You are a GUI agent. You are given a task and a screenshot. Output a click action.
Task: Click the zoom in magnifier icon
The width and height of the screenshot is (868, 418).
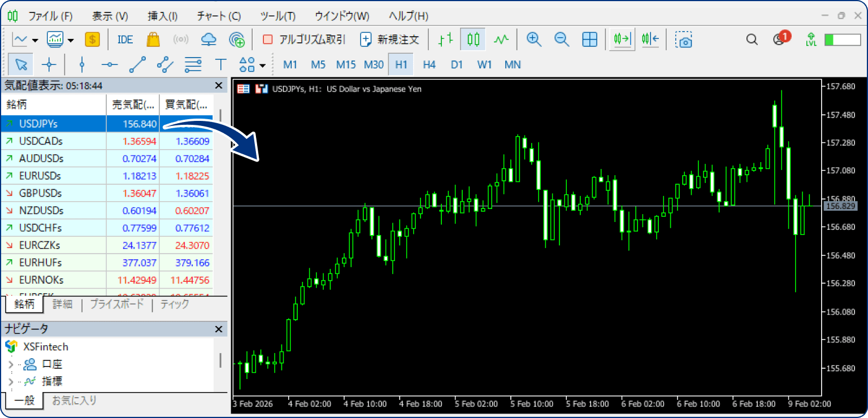pos(533,39)
